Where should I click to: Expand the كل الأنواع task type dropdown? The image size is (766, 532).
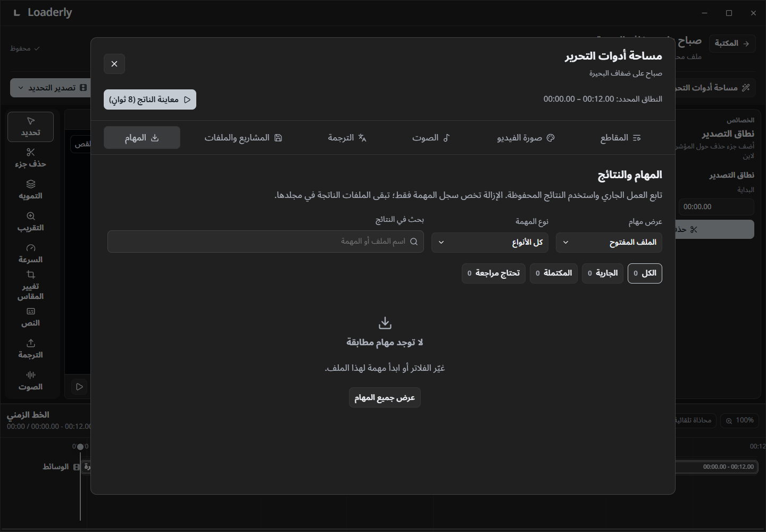pos(490,243)
